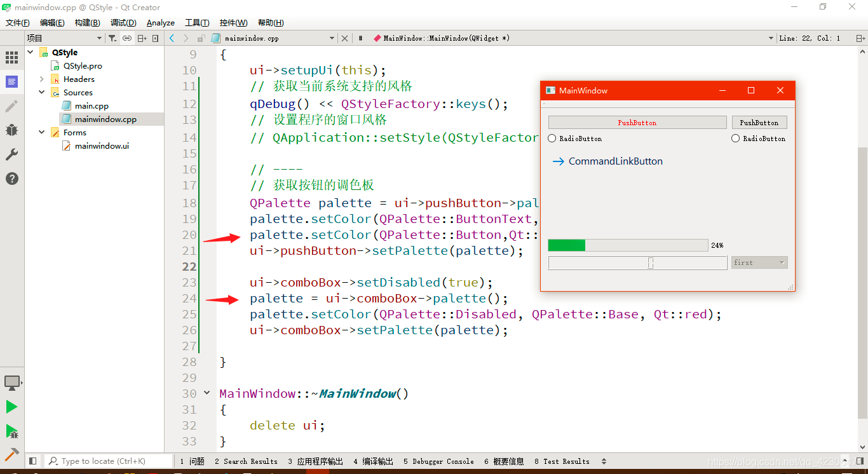
Task: Open Qt Creator Welcome mode
Action: click(x=11, y=58)
